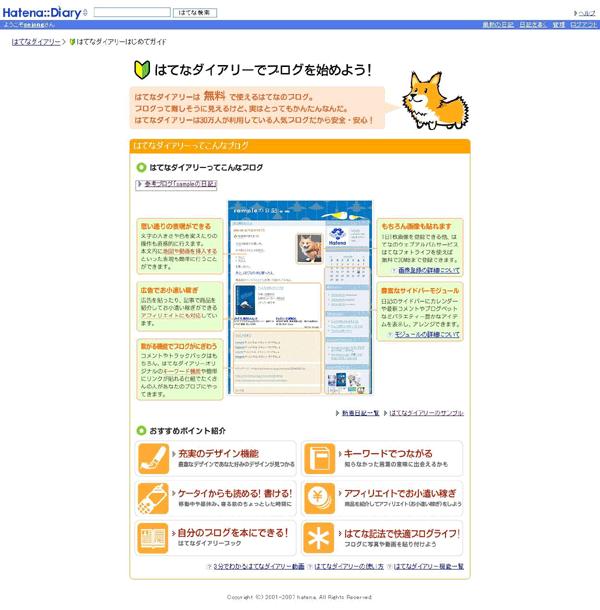Open the はてなダイアリーのサンプル link
Screen dimensions: 600x610
coord(426,413)
